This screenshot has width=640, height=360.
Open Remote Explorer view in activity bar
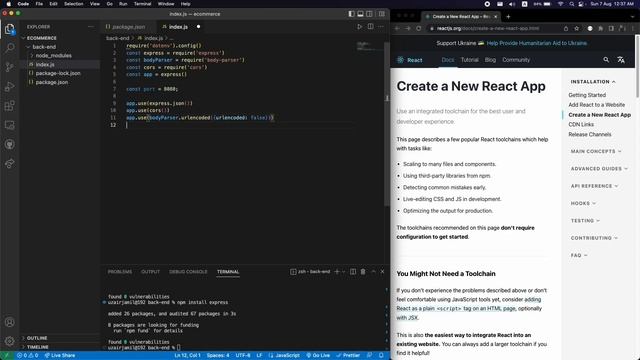[9, 125]
